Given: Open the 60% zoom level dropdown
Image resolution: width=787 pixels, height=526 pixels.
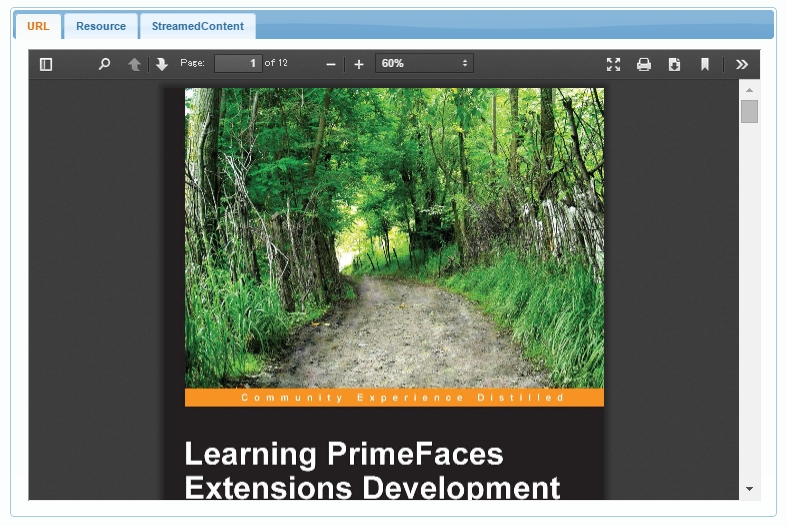Looking at the screenshot, I should click(424, 63).
